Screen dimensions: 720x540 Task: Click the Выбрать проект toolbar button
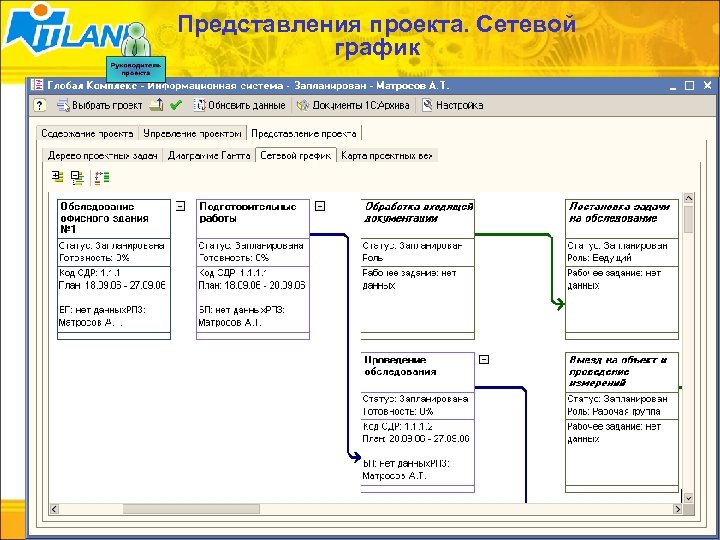coord(100,105)
